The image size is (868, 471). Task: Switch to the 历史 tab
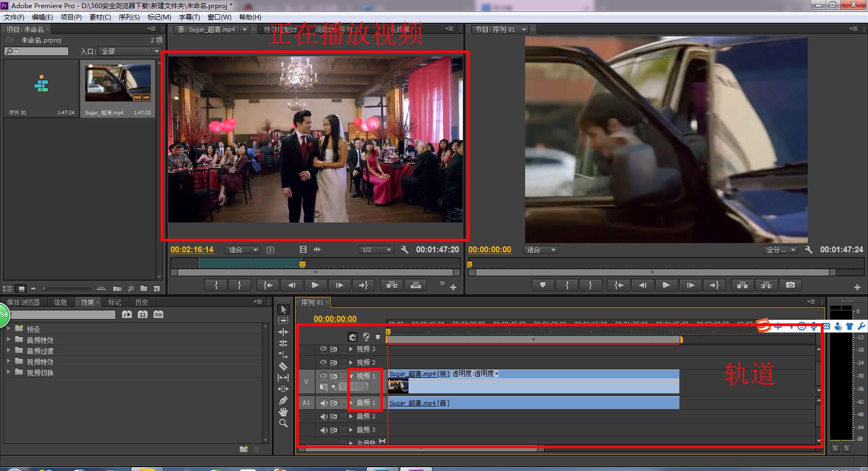pos(142,302)
